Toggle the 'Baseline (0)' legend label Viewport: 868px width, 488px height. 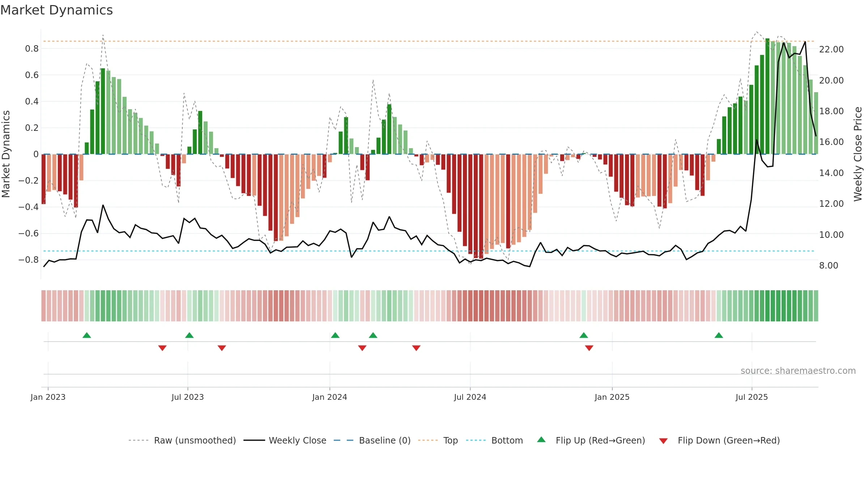pos(385,440)
